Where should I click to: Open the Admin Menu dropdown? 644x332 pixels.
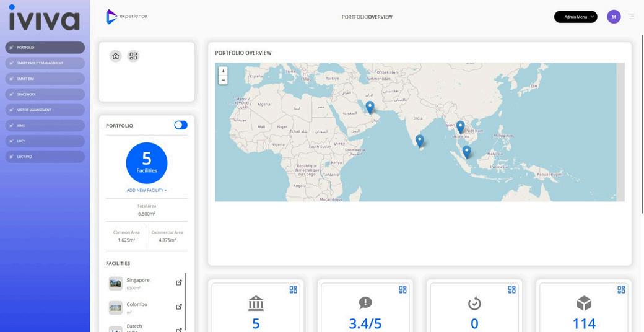(x=575, y=17)
